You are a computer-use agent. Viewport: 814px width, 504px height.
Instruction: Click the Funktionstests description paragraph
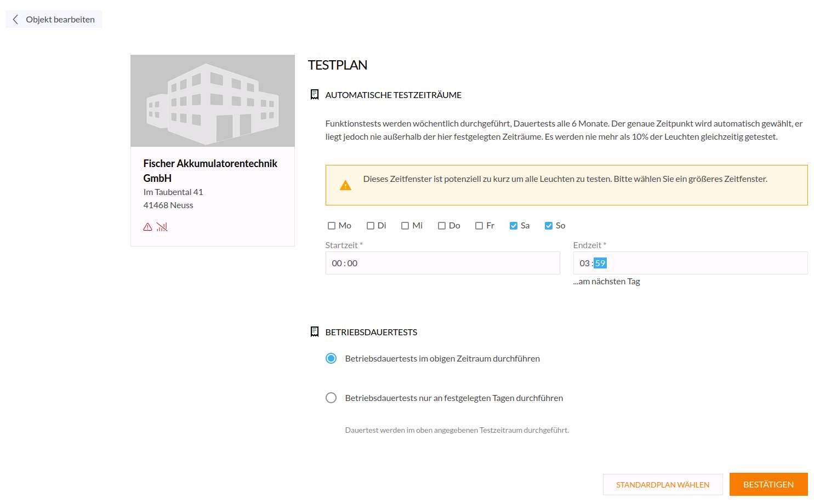pos(564,130)
